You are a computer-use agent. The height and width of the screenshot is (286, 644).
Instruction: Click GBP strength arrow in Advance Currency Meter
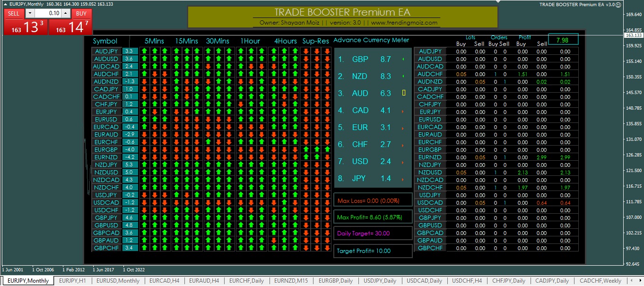coord(402,59)
